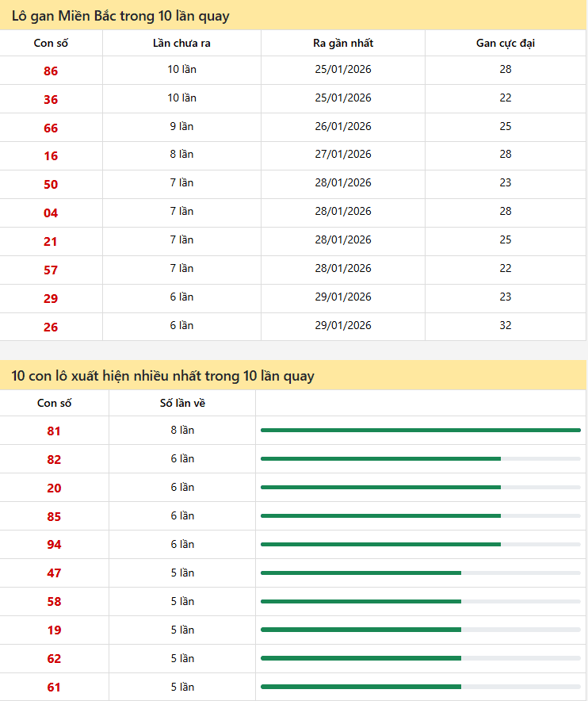This screenshot has height=701, width=588.
Task: Click the date 27/01/2026 for number 16
Action: coord(343,155)
